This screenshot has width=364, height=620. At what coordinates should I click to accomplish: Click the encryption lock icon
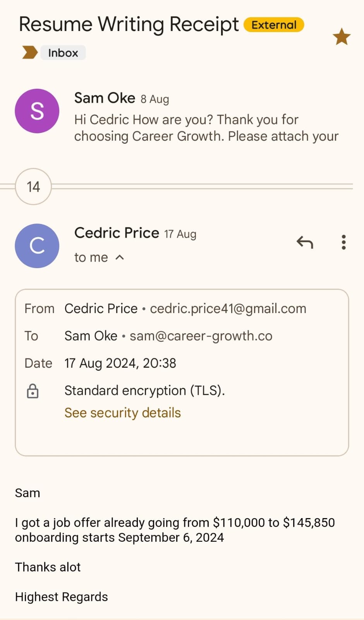coord(33,391)
